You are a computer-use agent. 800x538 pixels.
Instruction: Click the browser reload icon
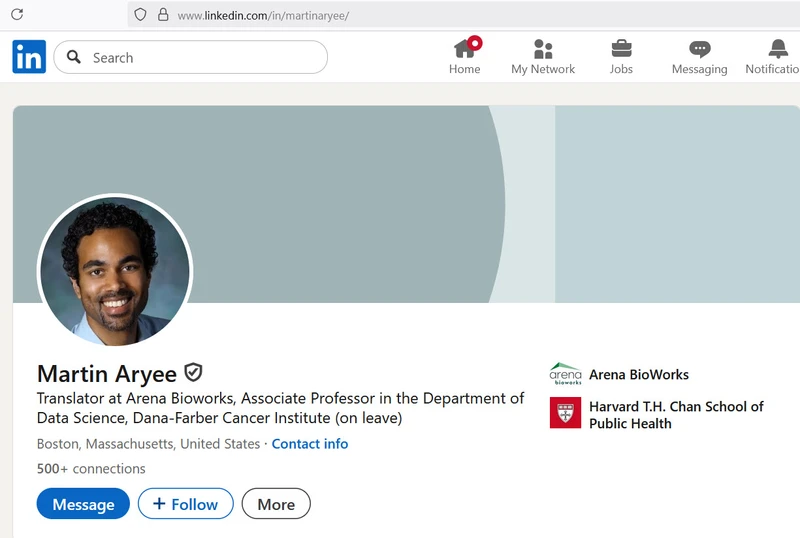[17, 14]
